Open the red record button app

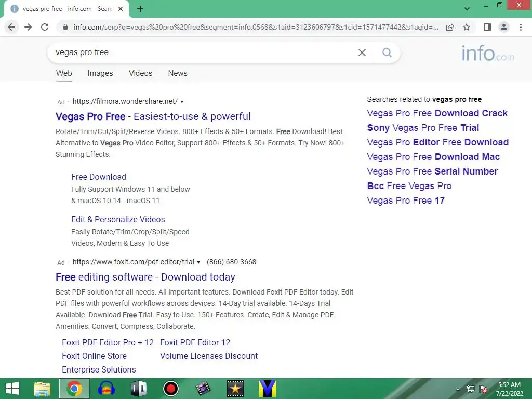[170, 389]
